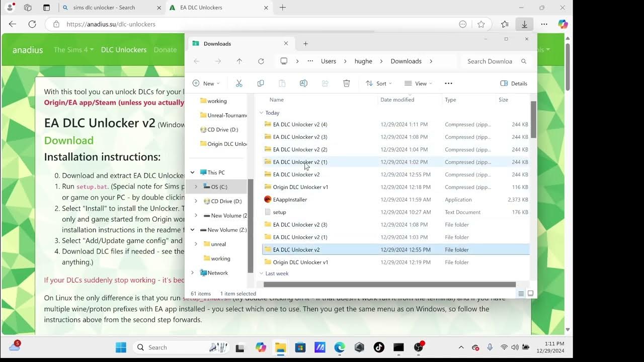
Task: Open The Sims 4 menu on anadius site
Action: (73, 50)
